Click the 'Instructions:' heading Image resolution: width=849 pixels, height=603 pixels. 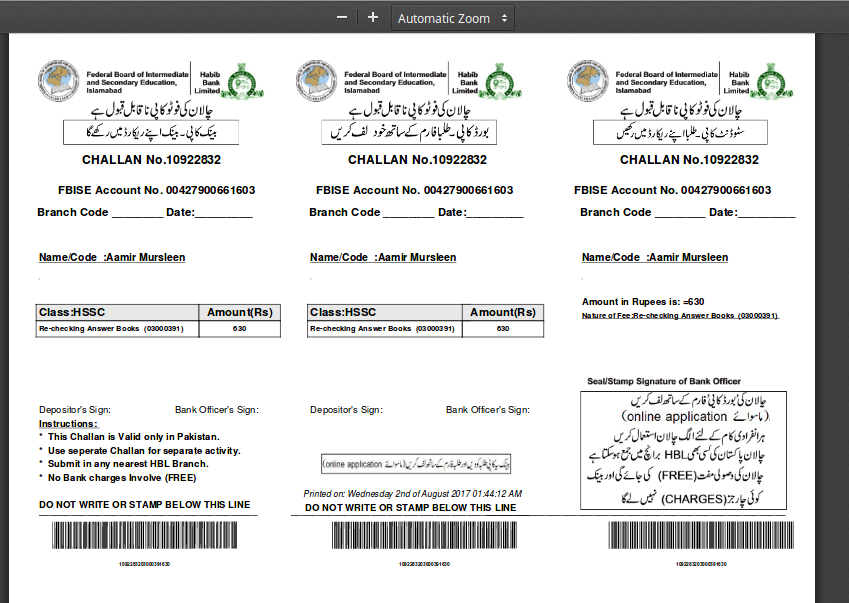(x=68, y=424)
